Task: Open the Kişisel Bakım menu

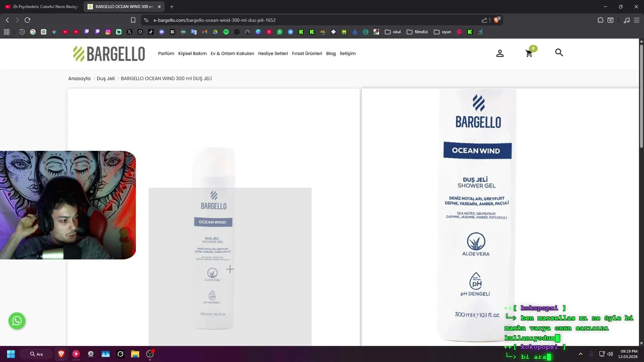Action: pos(192,53)
